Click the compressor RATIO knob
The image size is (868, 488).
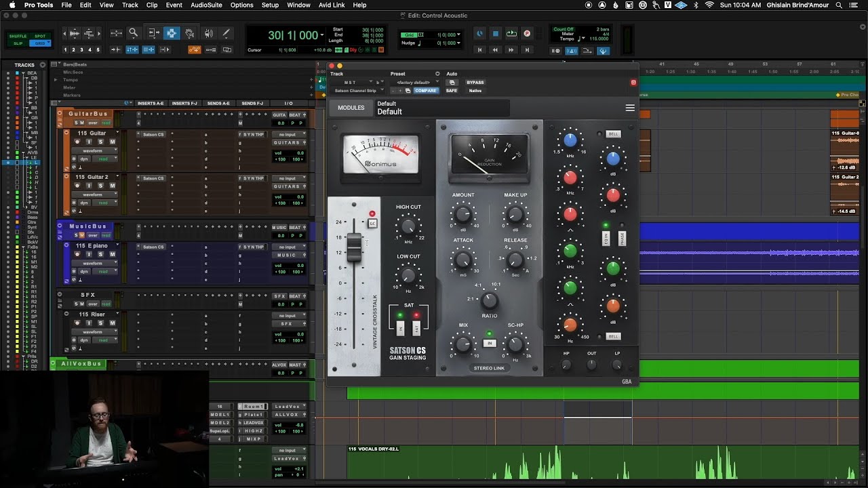(489, 300)
